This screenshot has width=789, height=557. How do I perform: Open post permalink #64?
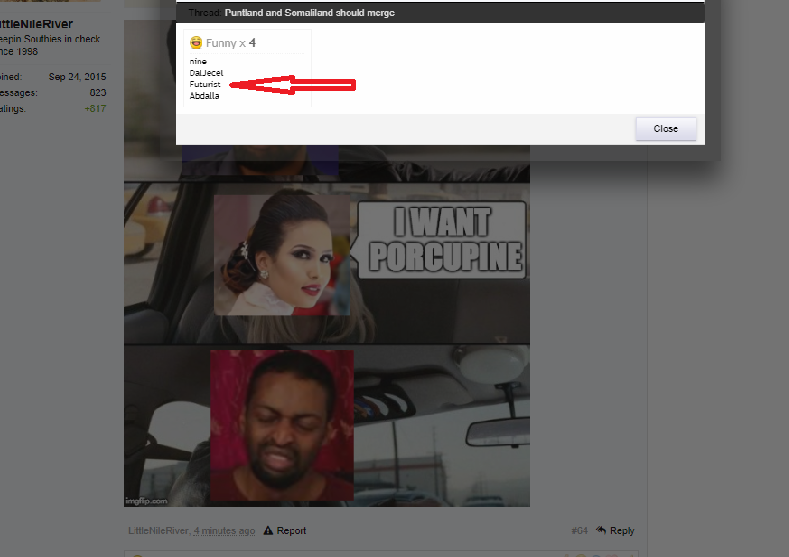pos(579,531)
